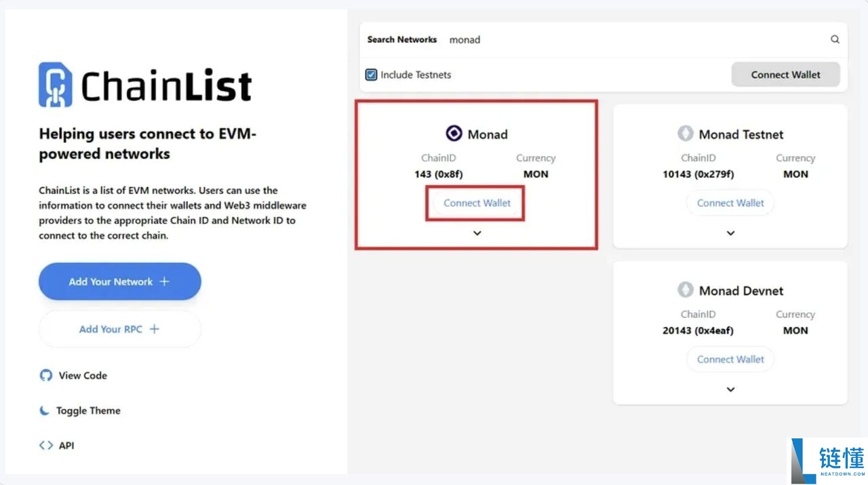Screen dimensions: 868x485
Task: Click the magnifier icon in the search bar
Action: (x=835, y=39)
